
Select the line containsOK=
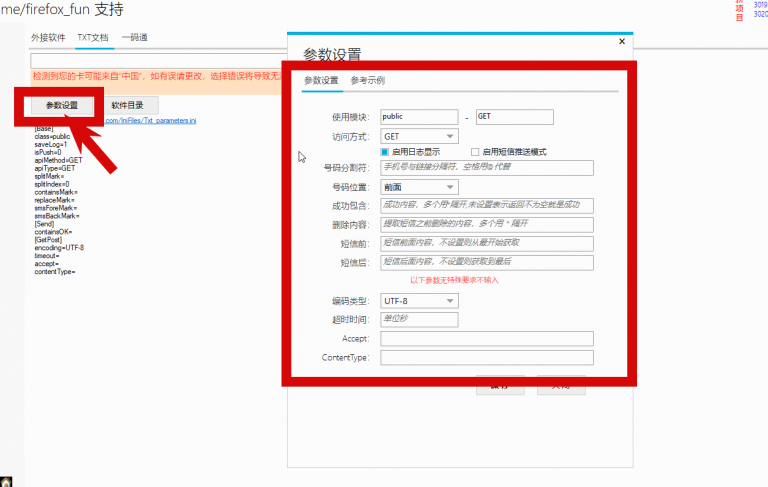[x=53, y=232]
